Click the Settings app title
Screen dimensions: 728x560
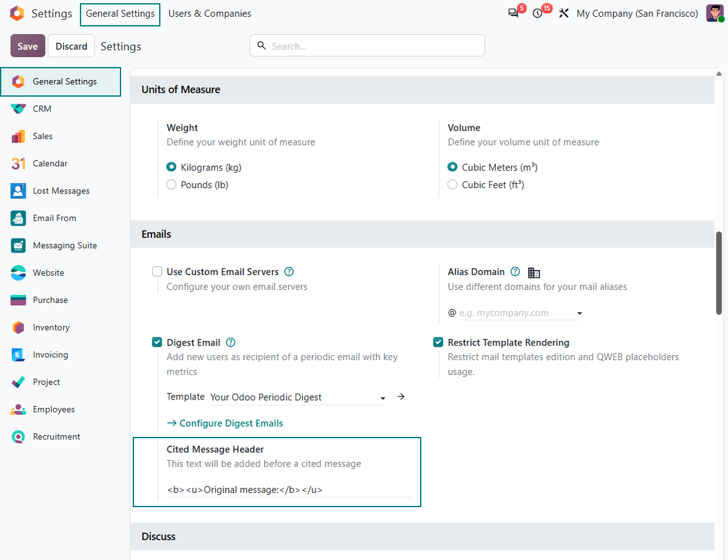click(52, 14)
